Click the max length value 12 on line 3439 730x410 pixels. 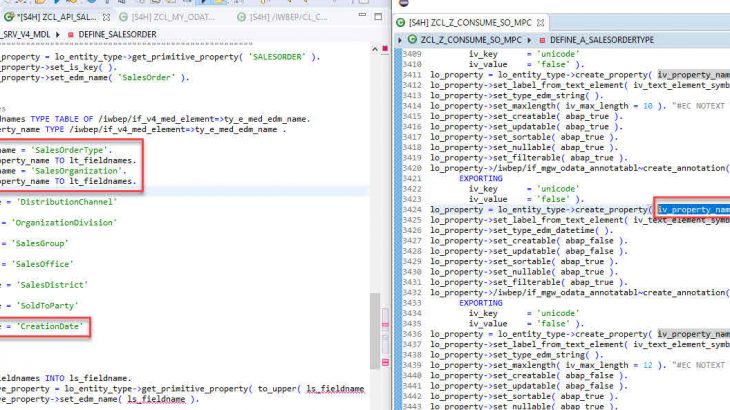(648, 365)
